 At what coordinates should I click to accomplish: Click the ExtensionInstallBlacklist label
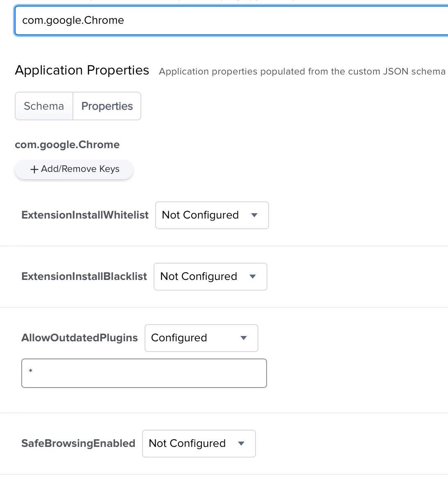coord(84,276)
